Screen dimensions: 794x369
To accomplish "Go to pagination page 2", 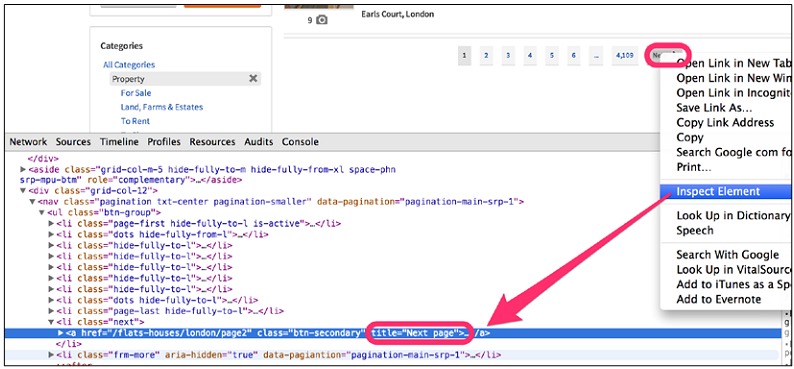I will click(x=486, y=55).
